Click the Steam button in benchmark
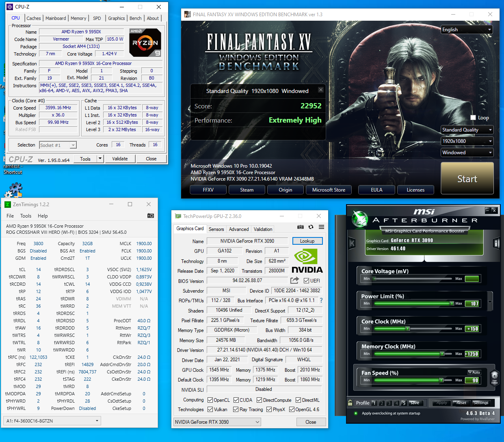Screen dimensions: 504x442 (x=247, y=190)
